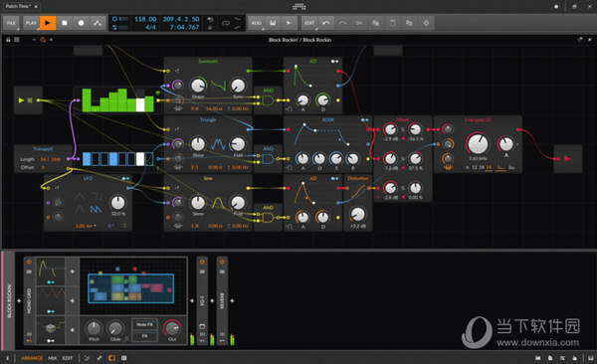
Task: Select the LFO square waveform shape
Action: [x=98, y=196]
